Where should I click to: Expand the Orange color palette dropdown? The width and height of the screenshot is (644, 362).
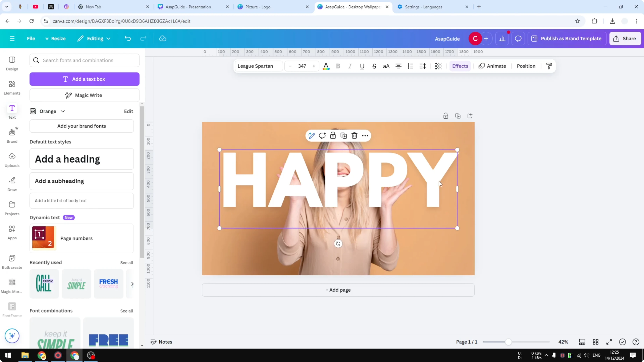[x=63, y=111]
